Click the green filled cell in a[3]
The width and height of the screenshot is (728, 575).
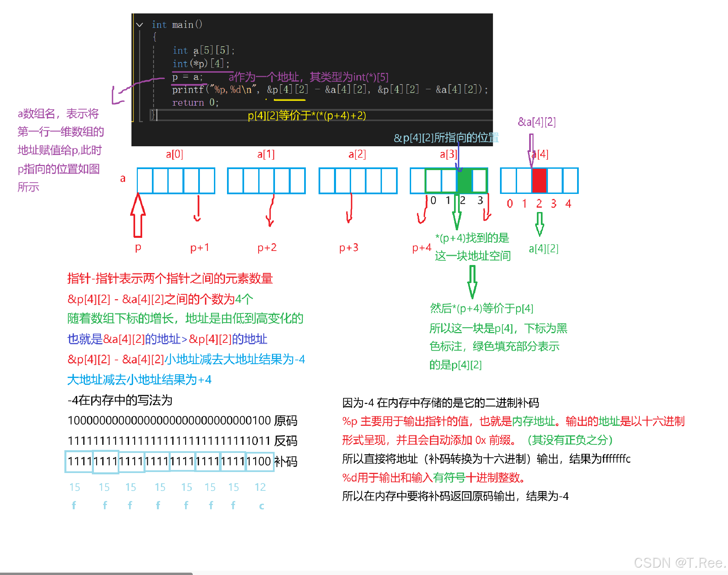click(464, 181)
